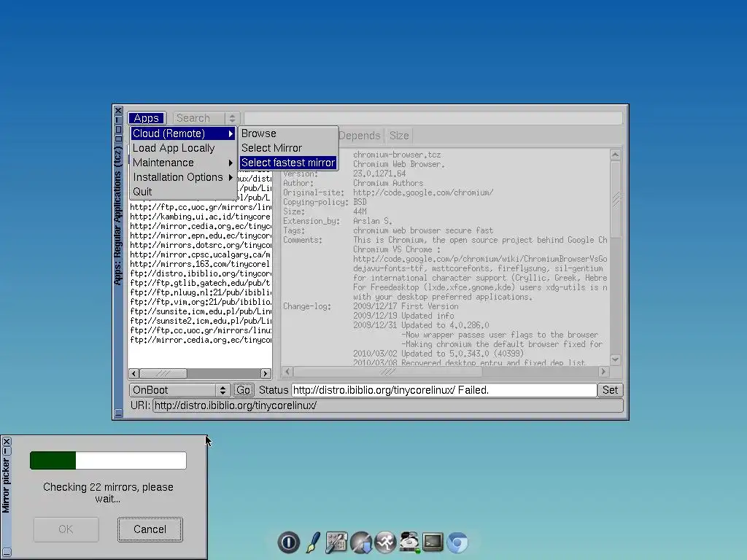Viewport: 747px width, 560px height.
Task: Select mirror http://mirrors.dotsrc.org
Action: pyautogui.click(x=200, y=245)
